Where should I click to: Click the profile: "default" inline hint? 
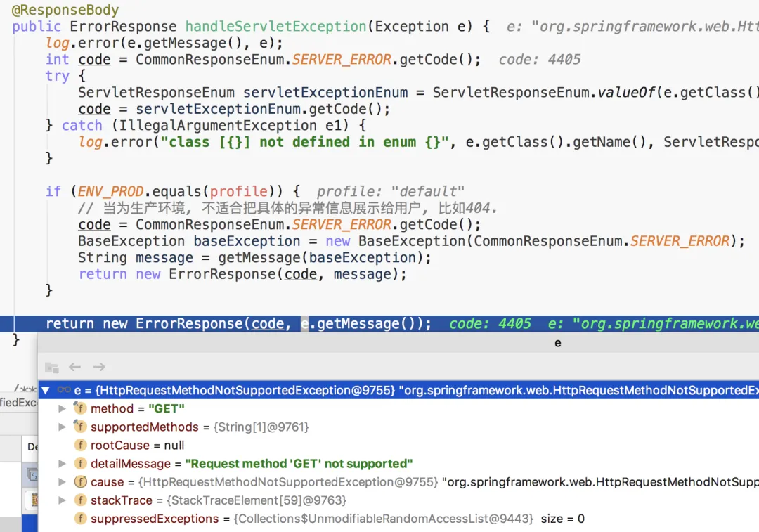391,192
